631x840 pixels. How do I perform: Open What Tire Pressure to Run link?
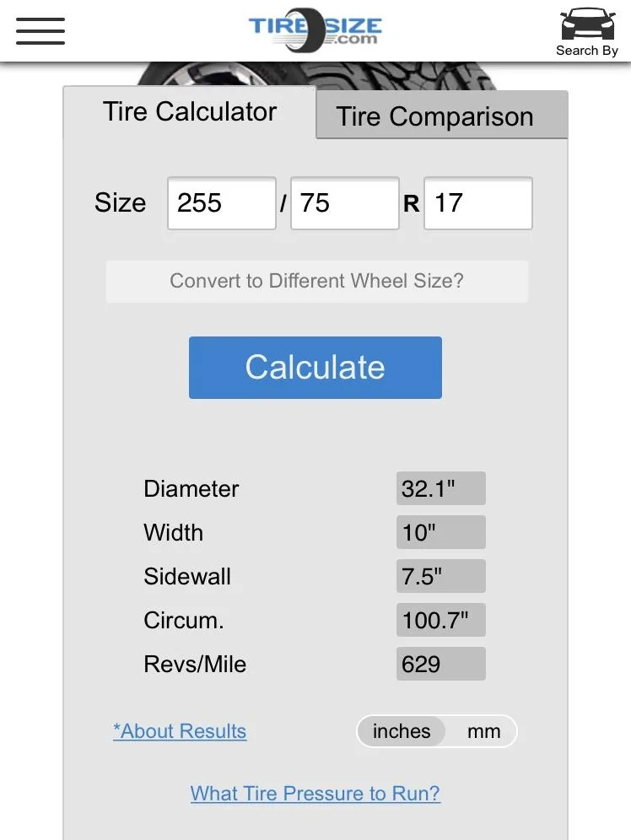[x=315, y=794]
